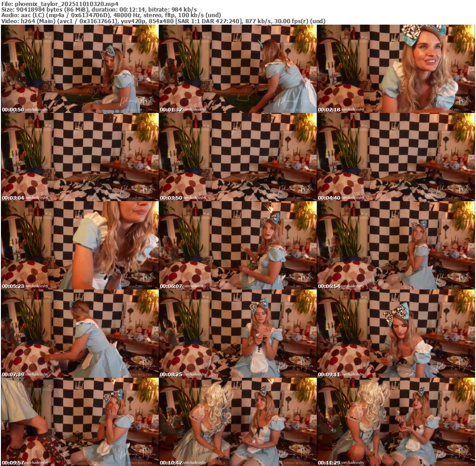View the frame at 00:05:23

[x=80, y=245]
